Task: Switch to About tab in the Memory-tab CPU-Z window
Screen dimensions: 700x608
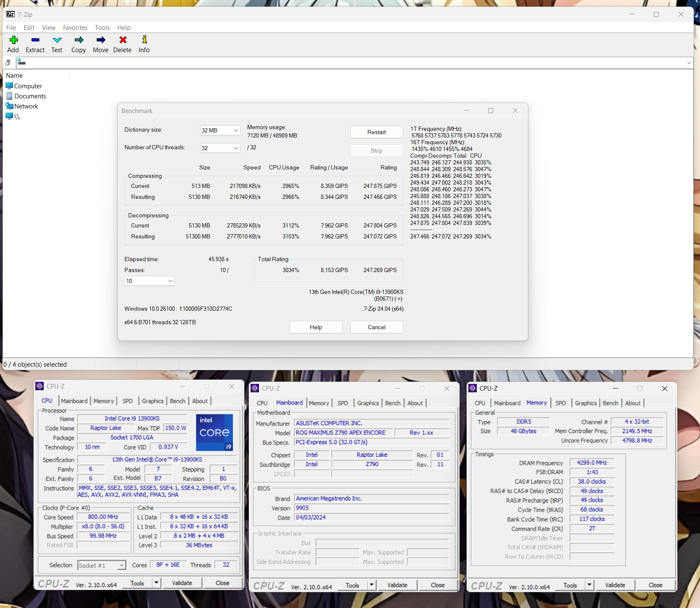Action: [633, 403]
